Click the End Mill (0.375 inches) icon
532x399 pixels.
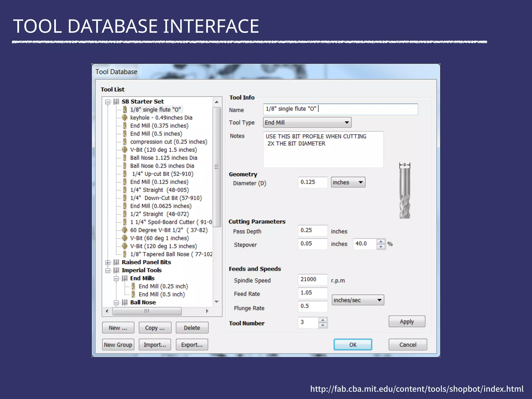point(125,126)
